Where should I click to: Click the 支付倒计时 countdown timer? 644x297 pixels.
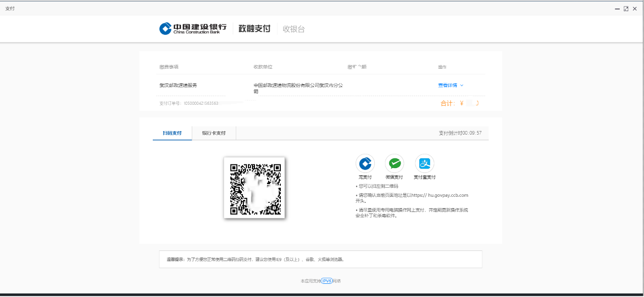pos(460,133)
